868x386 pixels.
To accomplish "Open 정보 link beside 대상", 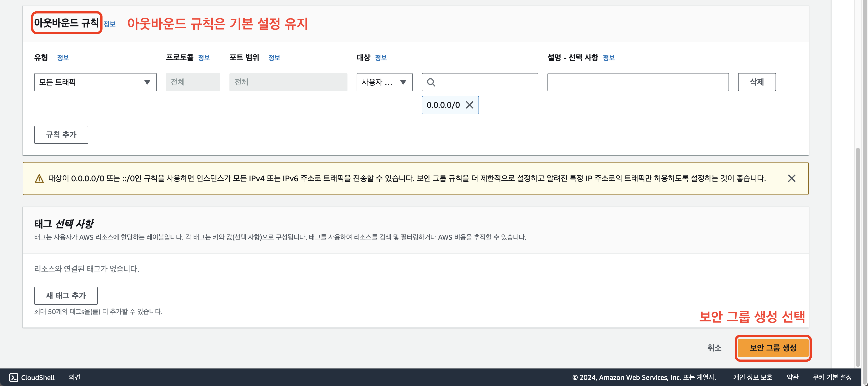I will click(x=381, y=58).
